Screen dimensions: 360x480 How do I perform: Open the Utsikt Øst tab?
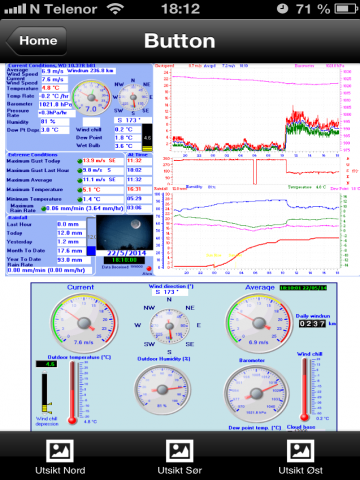pos(300,456)
